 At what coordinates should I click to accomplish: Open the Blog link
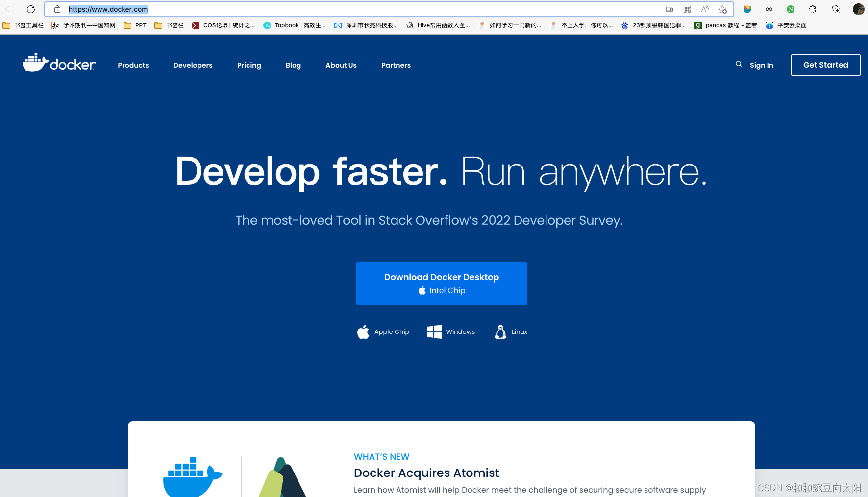pyautogui.click(x=293, y=65)
